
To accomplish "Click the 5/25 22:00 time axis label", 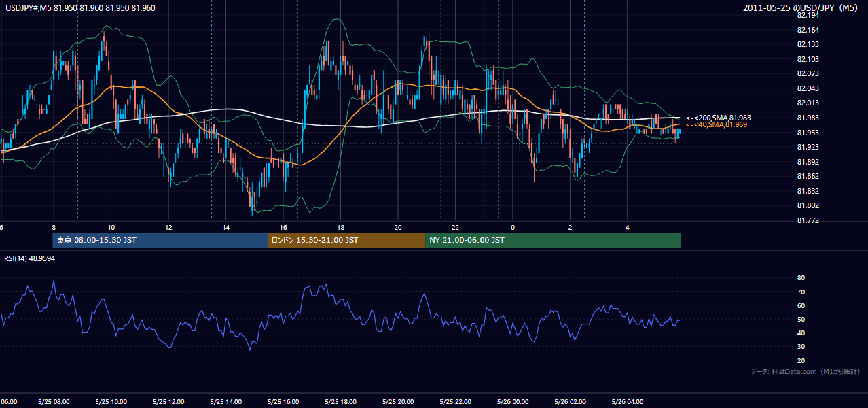I will [456, 401].
